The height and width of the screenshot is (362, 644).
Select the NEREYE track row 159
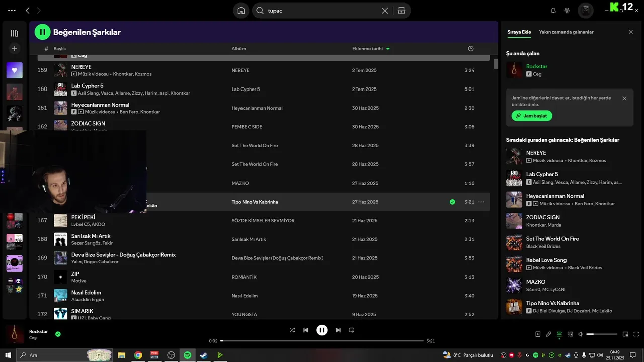point(264,70)
